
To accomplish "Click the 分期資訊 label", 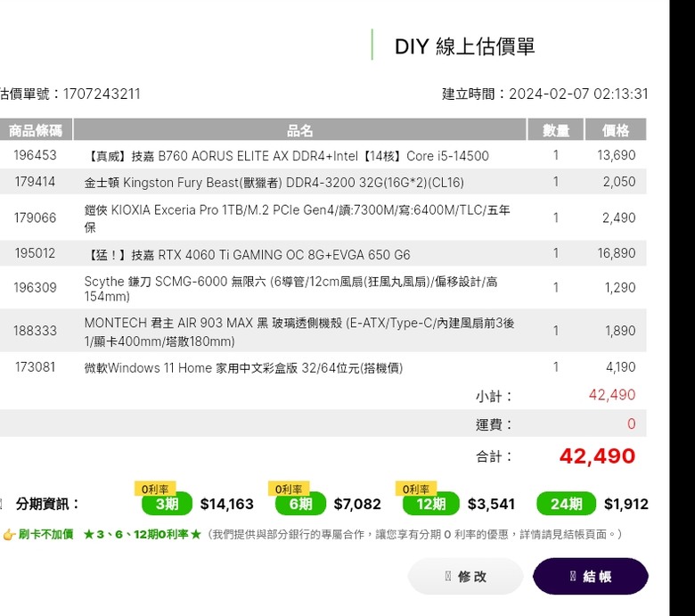I will pos(47,504).
